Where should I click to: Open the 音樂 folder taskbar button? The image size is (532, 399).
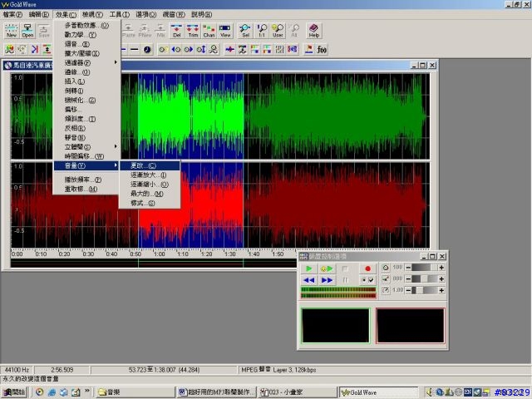[x=135, y=392]
